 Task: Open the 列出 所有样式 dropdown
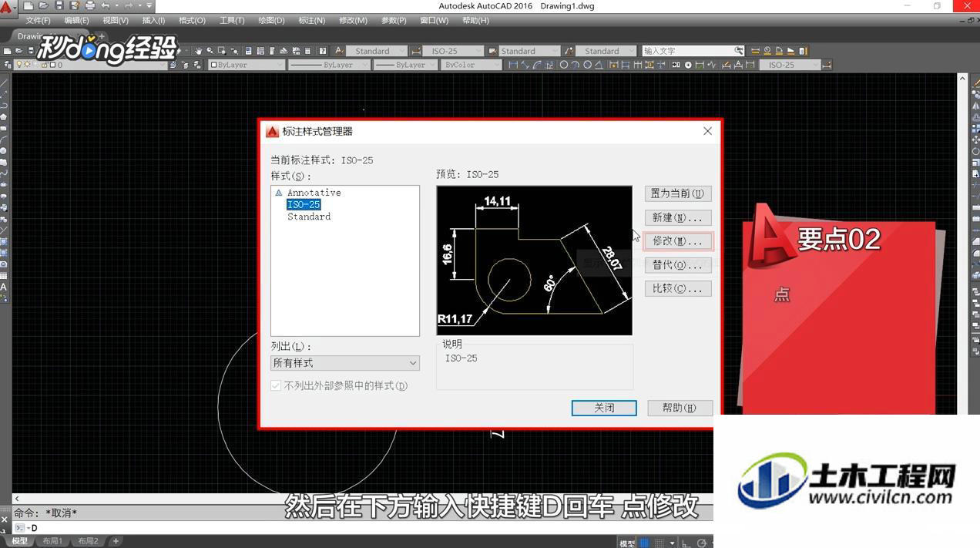(345, 363)
